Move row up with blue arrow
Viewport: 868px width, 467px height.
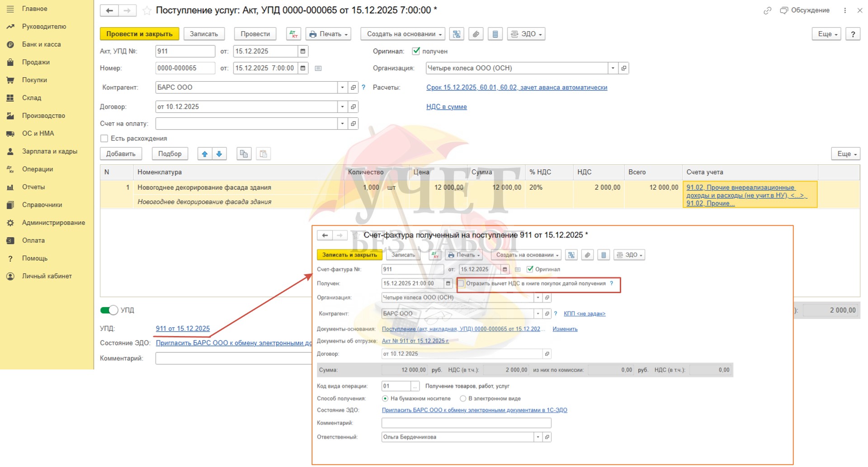205,154
